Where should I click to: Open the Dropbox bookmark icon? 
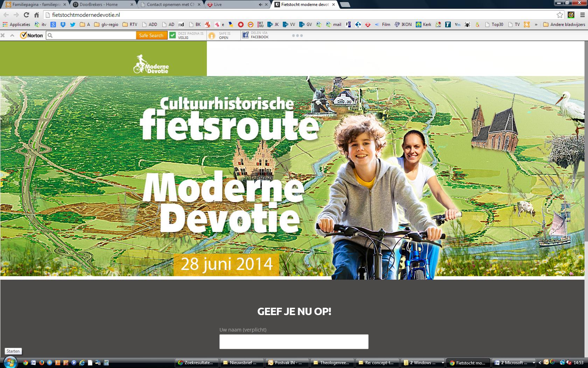(x=63, y=25)
